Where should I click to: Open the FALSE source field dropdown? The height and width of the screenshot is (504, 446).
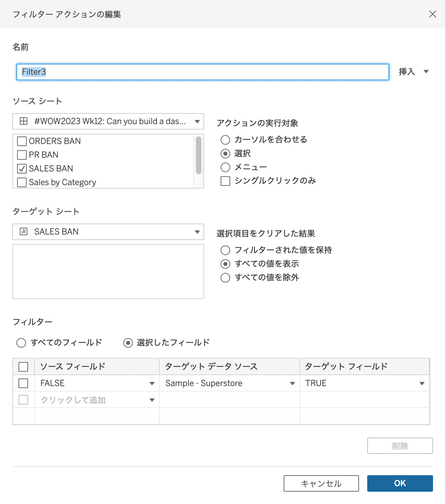point(152,383)
